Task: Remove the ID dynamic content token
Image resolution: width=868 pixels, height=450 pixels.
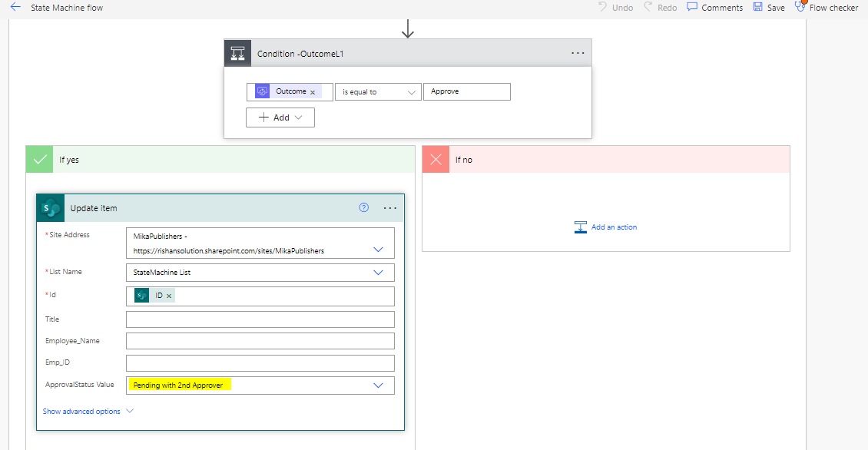Action: pyautogui.click(x=169, y=296)
